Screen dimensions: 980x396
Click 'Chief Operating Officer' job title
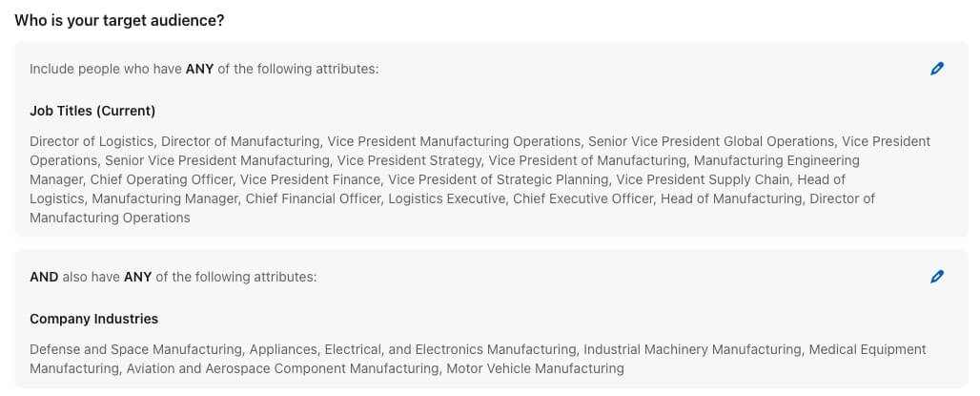(161, 180)
